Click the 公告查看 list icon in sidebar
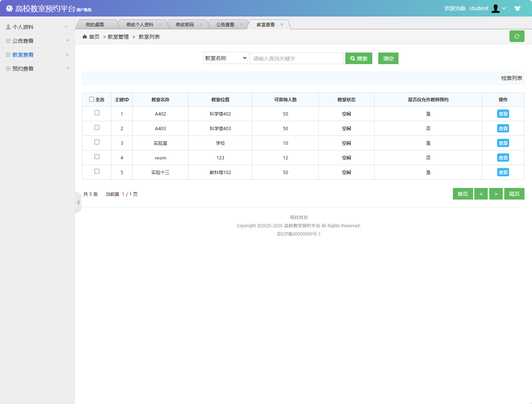 pos(8,41)
